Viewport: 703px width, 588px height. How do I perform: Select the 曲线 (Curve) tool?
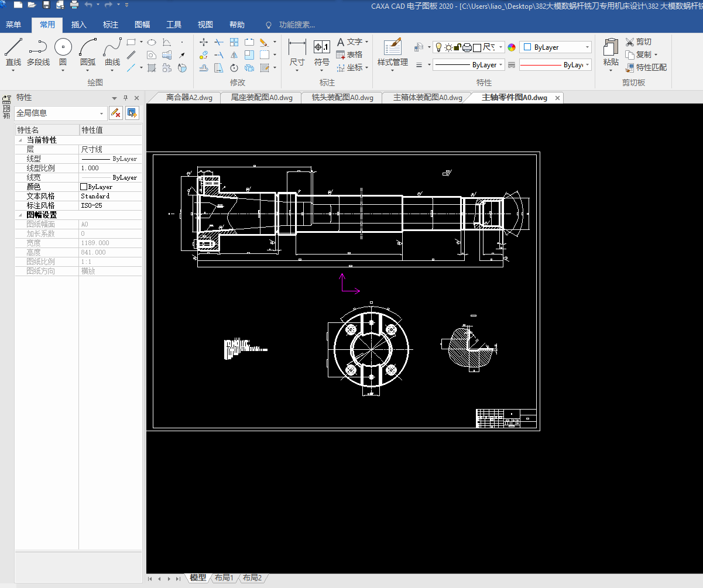tap(112, 51)
